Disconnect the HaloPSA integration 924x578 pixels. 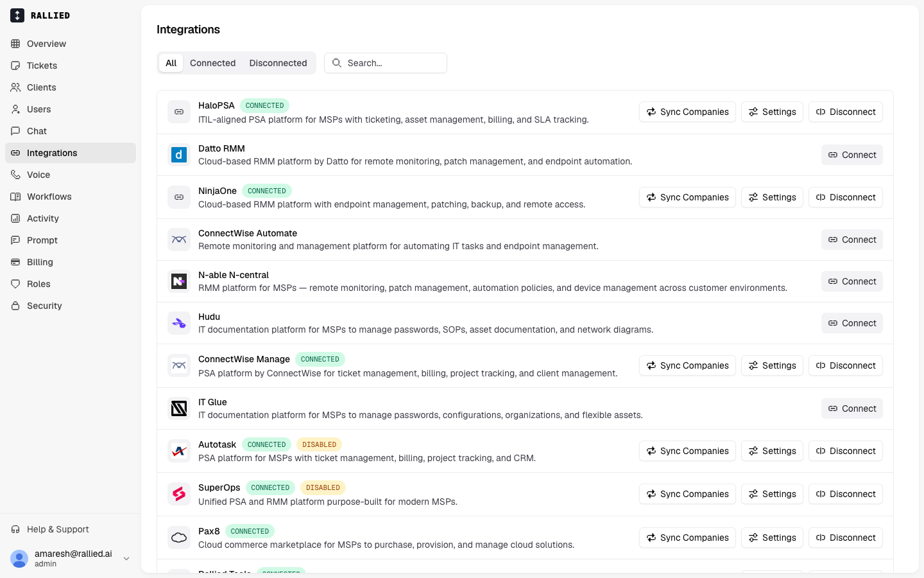coord(846,112)
